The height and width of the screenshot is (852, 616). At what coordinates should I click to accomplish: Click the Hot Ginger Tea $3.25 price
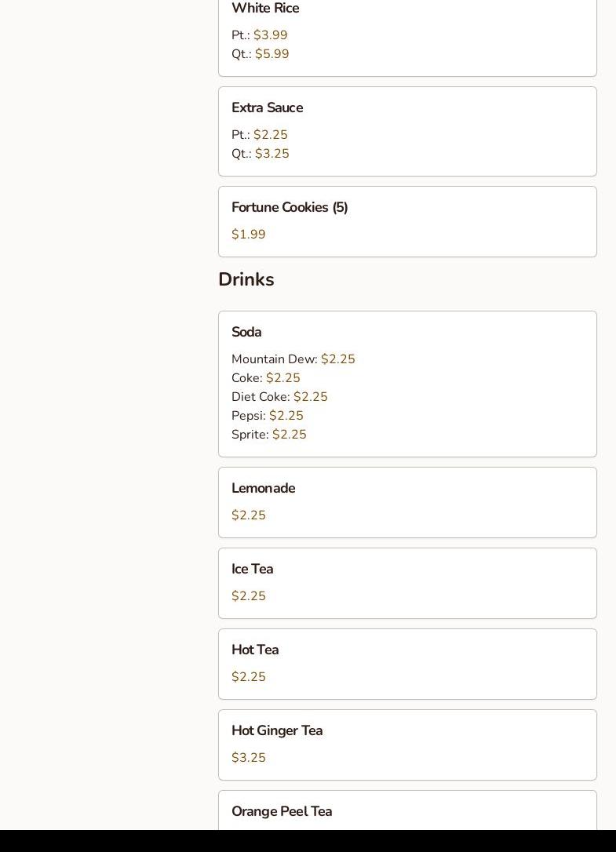point(249,758)
